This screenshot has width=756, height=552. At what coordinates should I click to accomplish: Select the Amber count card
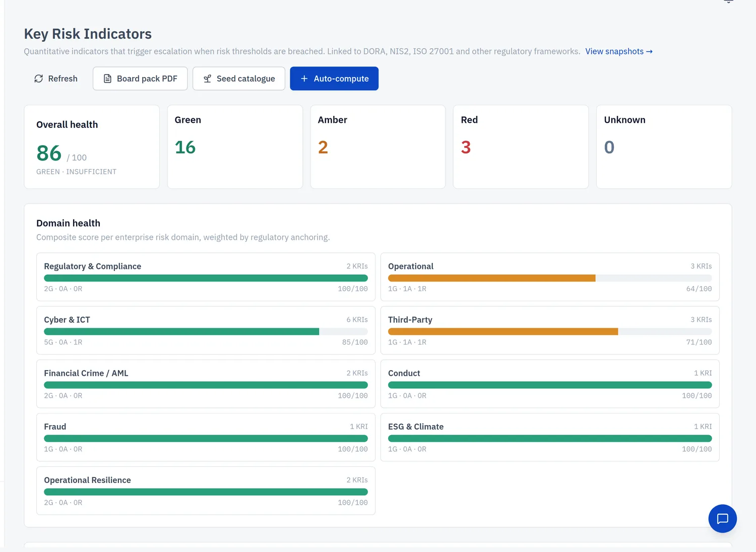point(378,147)
